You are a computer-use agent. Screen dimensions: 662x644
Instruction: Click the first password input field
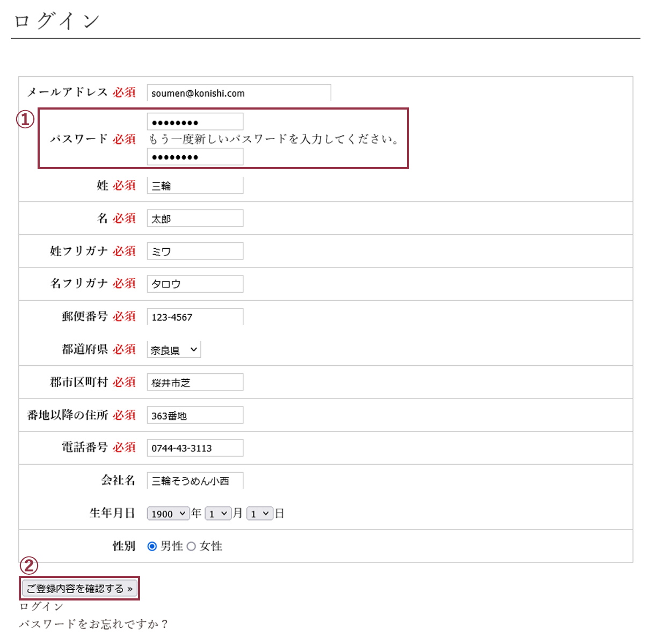click(195, 122)
